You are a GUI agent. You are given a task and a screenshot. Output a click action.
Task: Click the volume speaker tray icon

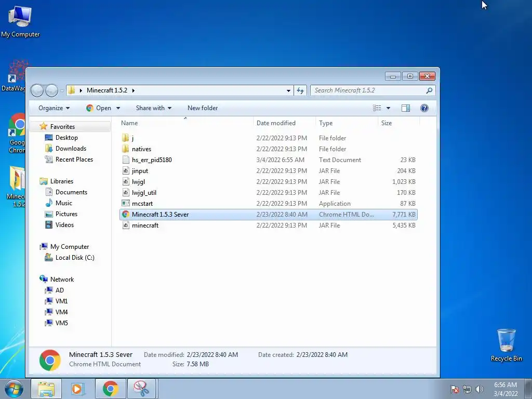479,389
